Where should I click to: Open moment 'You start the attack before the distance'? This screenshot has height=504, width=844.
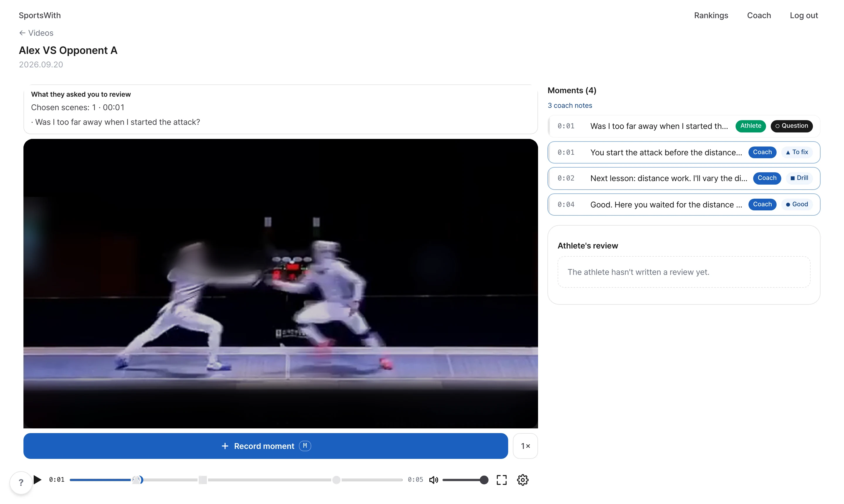click(684, 152)
